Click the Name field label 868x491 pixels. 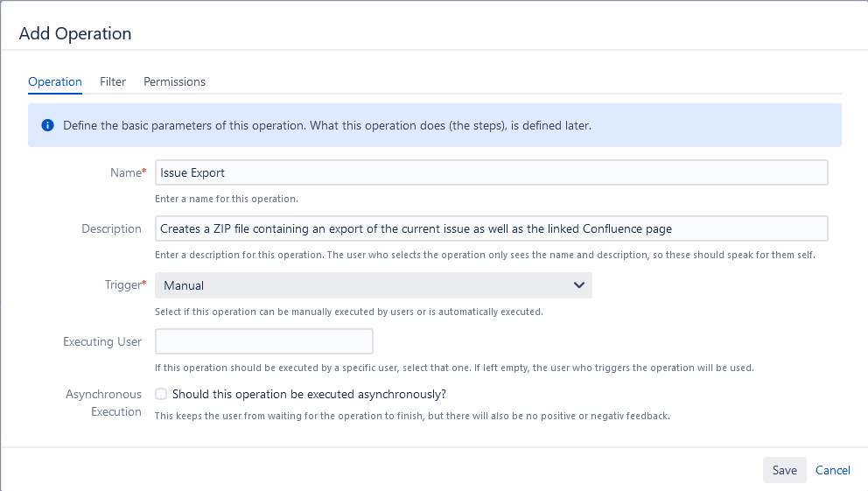126,172
